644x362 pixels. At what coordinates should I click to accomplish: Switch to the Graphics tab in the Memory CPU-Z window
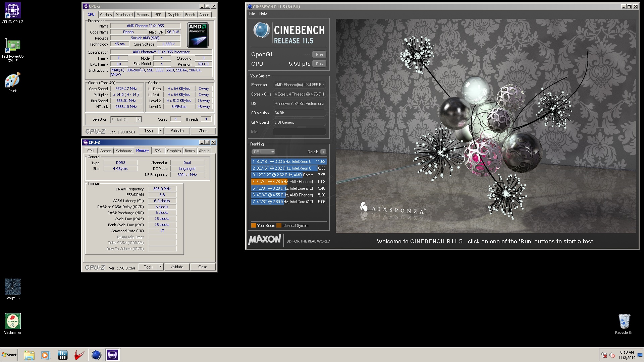point(174,151)
